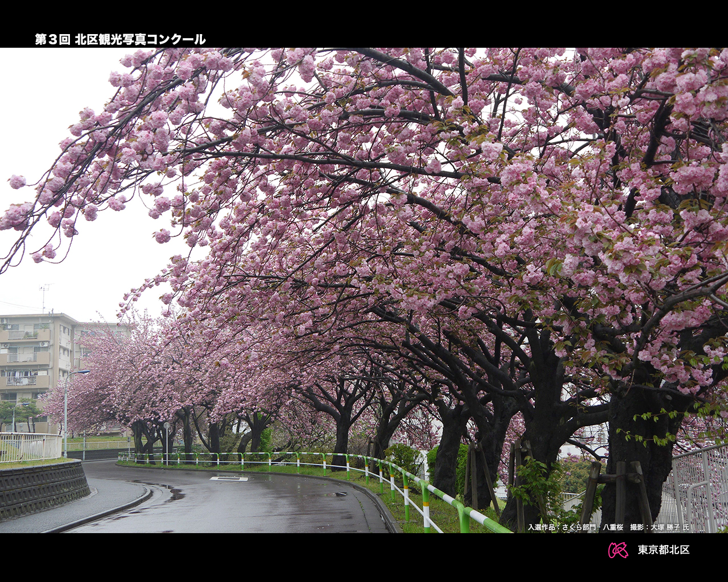
Task: Click the pink Kita City logo
Action: [618, 550]
